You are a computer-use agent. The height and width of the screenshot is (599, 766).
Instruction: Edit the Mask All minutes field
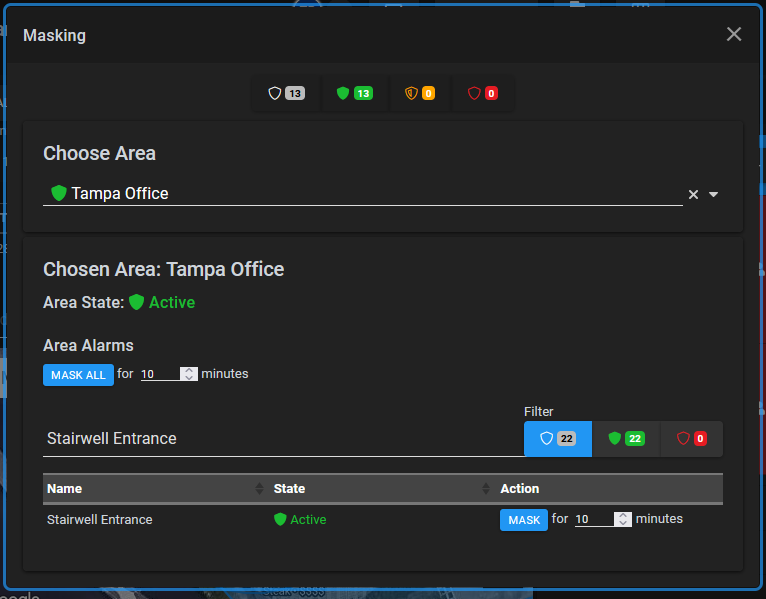point(160,374)
